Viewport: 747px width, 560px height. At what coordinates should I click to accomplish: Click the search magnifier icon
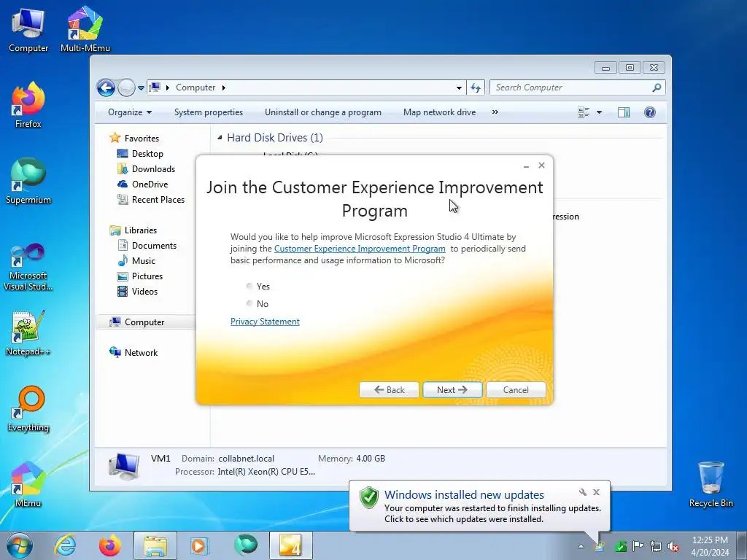[x=657, y=87]
